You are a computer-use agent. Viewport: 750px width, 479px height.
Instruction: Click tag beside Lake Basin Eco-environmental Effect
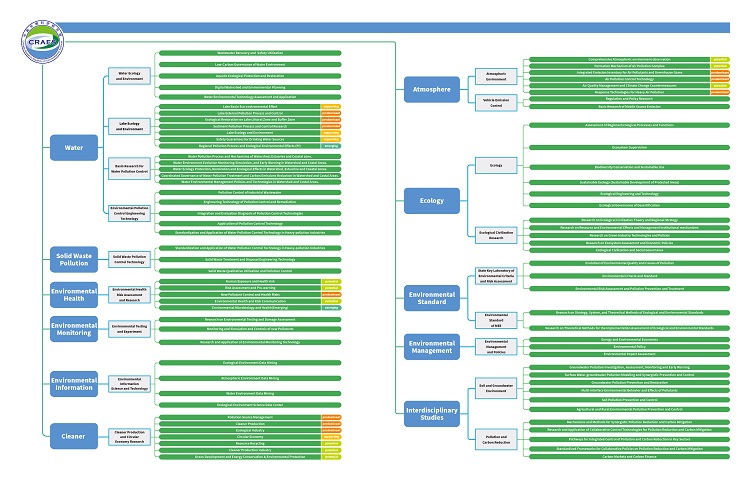(x=329, y=105)
